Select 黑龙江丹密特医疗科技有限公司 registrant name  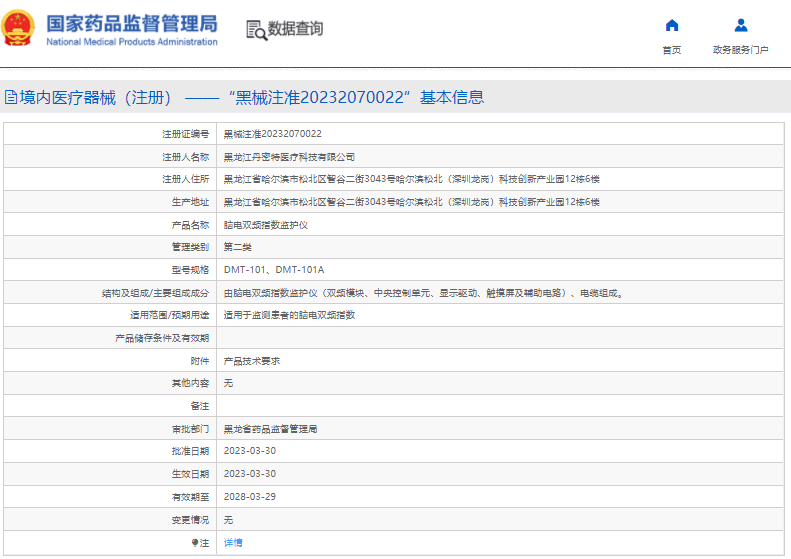289,157
